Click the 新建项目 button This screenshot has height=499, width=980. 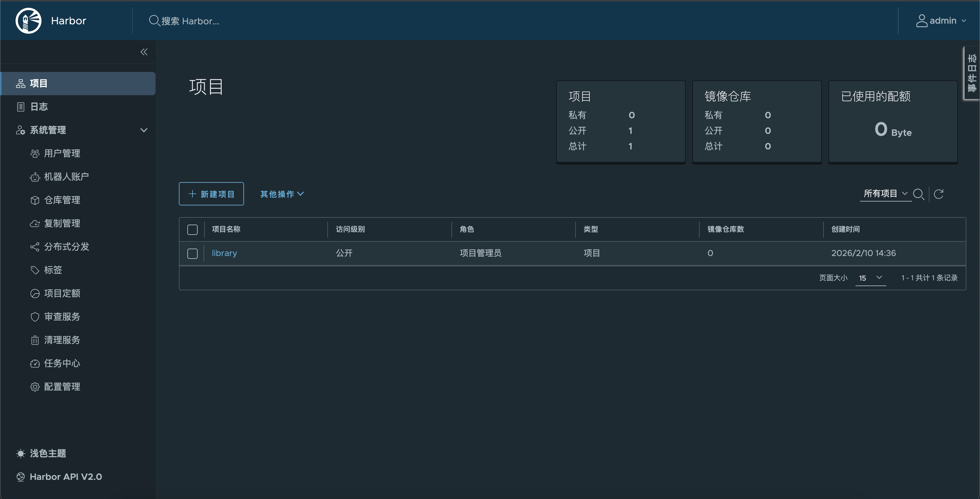(212, 194)
